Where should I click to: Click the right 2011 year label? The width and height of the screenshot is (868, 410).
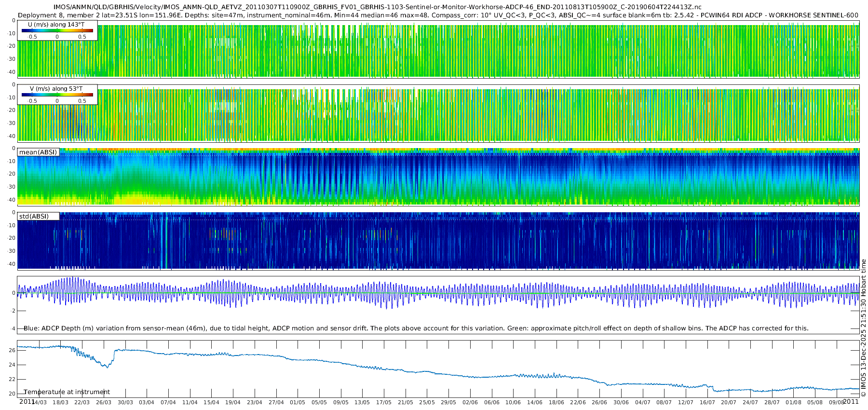tap(851, 401)
